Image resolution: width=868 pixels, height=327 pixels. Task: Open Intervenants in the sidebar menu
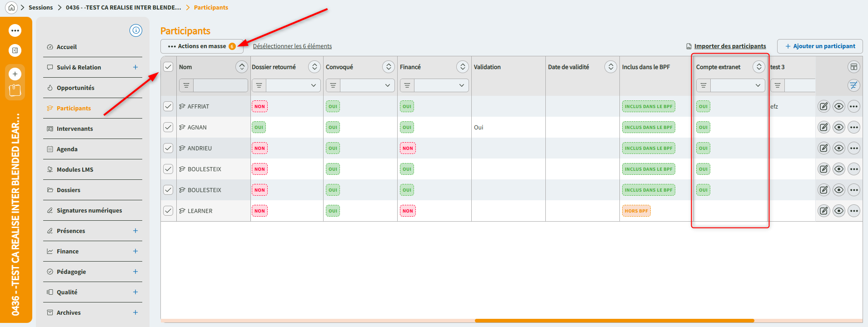(75, 129)
